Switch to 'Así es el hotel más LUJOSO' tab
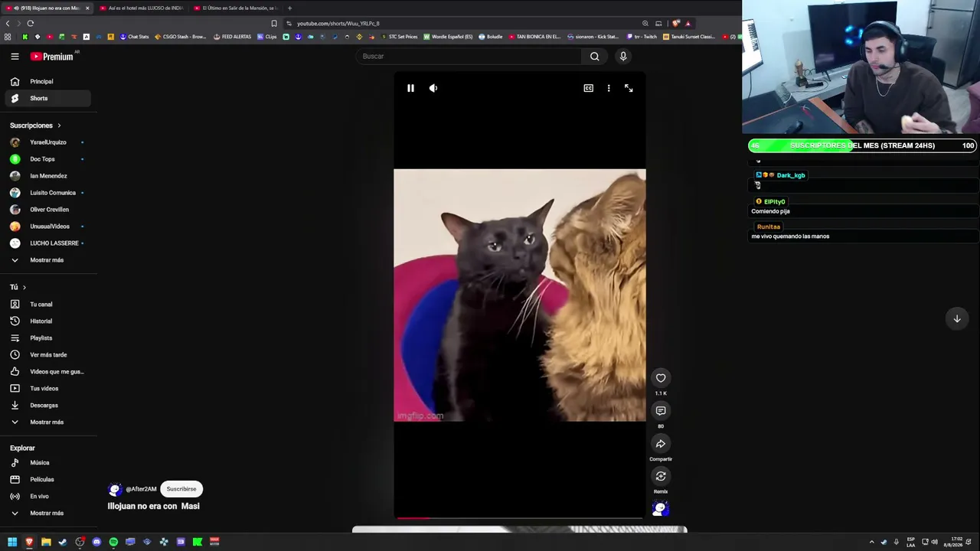The height and width of the screenshot is (551, 980). [143, 8]
